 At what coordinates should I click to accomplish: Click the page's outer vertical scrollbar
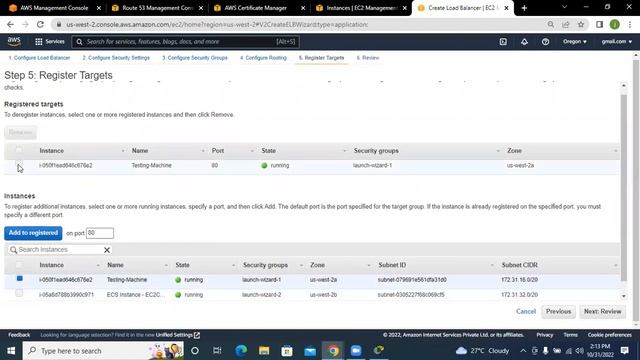[636, 190]
